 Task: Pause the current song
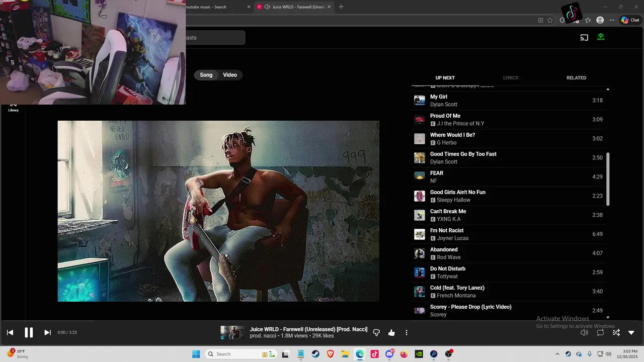click(x=29, y=332)
